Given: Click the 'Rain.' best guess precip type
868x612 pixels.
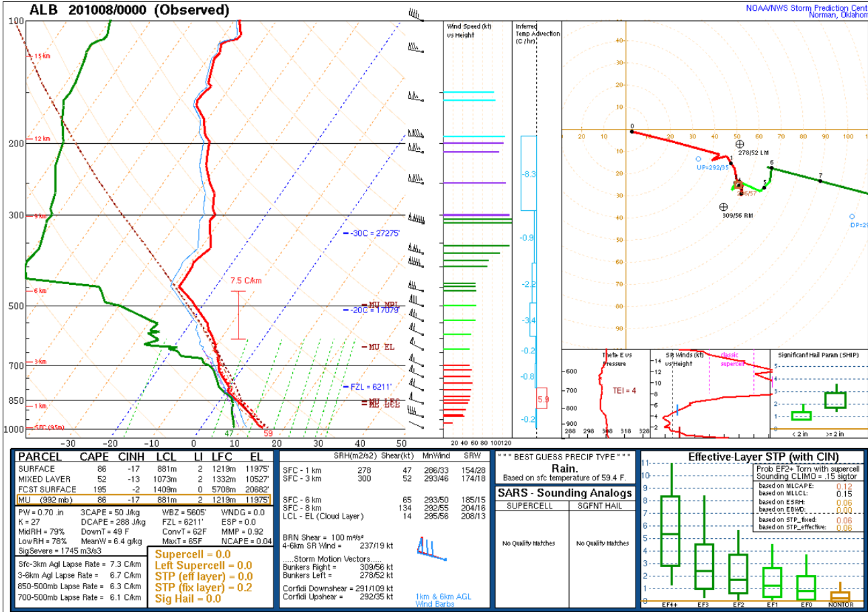Looking at the screenshot, I should pos(564,468).
